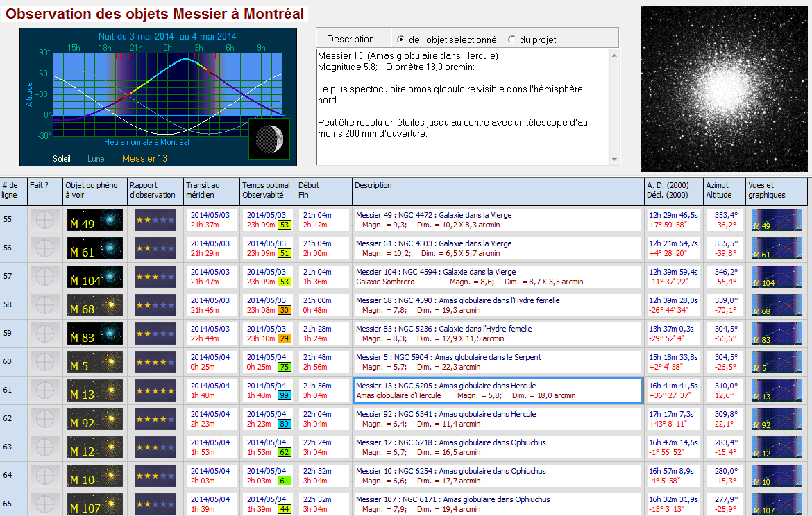Image resolution: width=812 pixels, height=516 pixels.
Task: Click the M 5 globular cluster icon
Action: point(94,363)
